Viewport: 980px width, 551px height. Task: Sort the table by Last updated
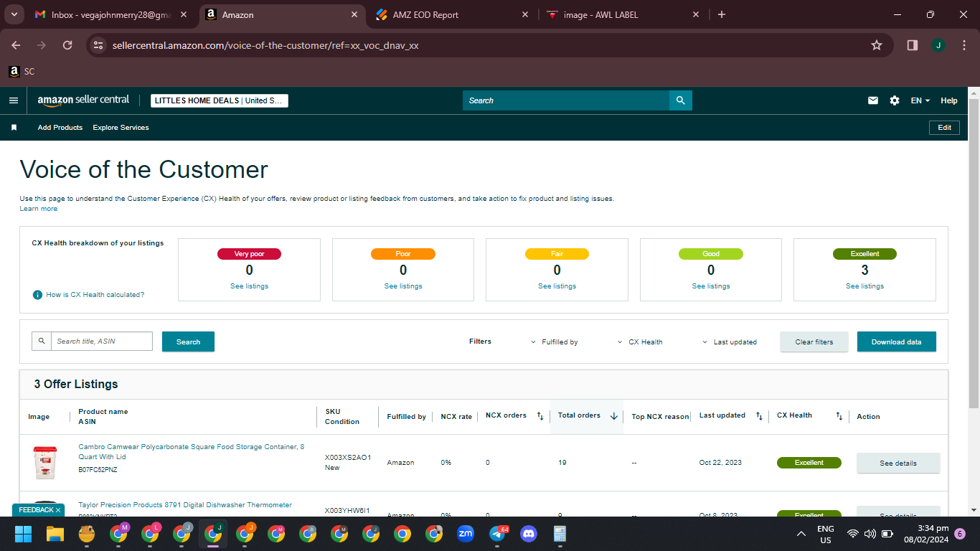pyautogui.click(x=759, y=416)
